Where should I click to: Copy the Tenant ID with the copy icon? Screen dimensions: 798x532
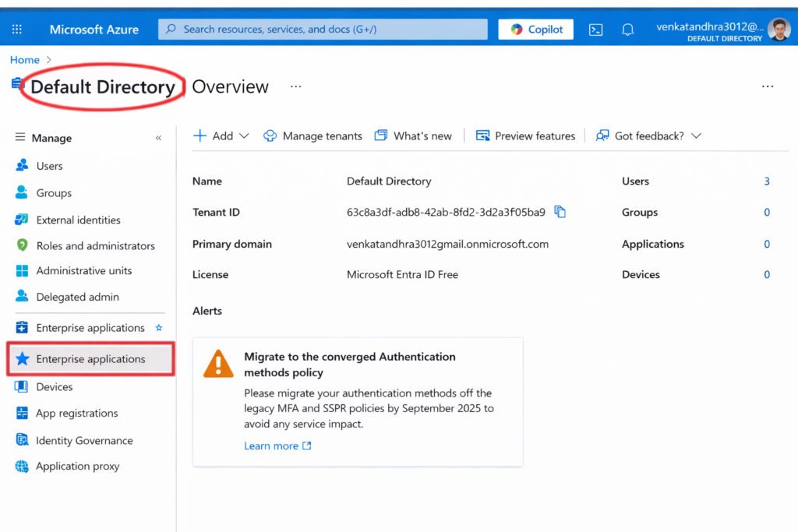pyautogui.click(x=560, y=212)
